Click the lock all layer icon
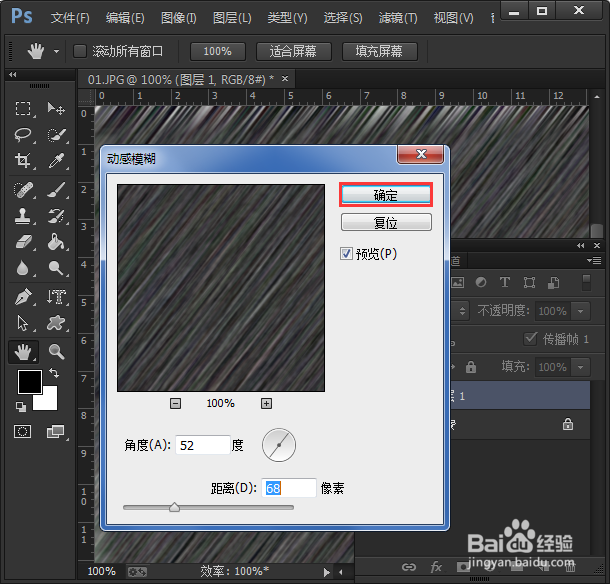 [471, 367]
